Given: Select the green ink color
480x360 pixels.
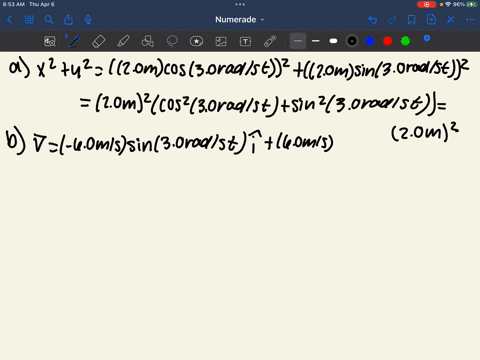Looking at the screenshot, I should click(405, 41).
